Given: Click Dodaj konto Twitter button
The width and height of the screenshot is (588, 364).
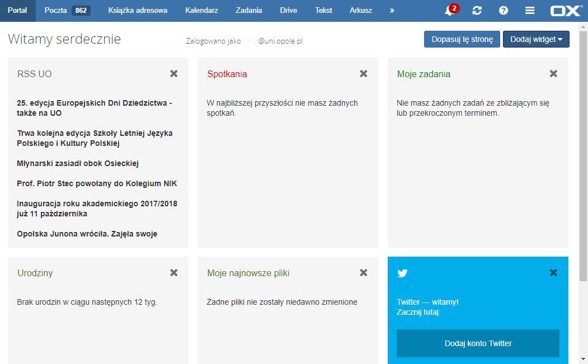Looking at the screenshot, I should (478, 343).
